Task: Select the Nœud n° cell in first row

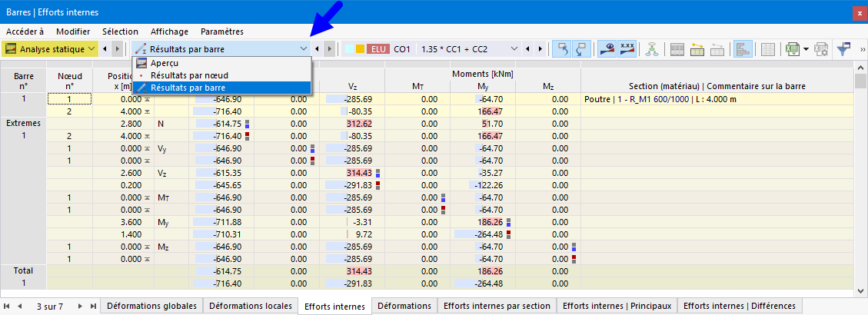Action: click(70, 99)
